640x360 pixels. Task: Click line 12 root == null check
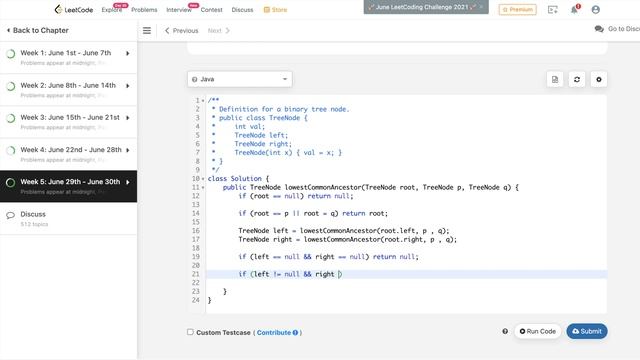[271, 196]
